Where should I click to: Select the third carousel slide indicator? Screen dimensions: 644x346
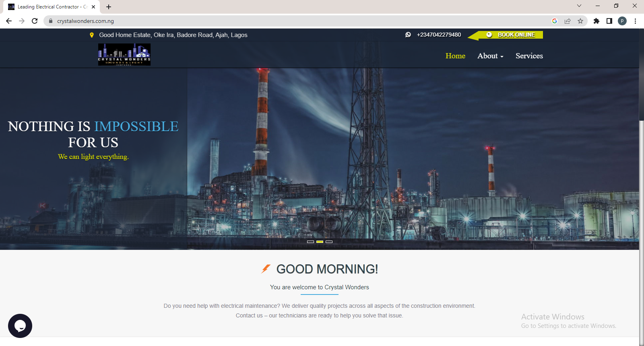[329, 242]
